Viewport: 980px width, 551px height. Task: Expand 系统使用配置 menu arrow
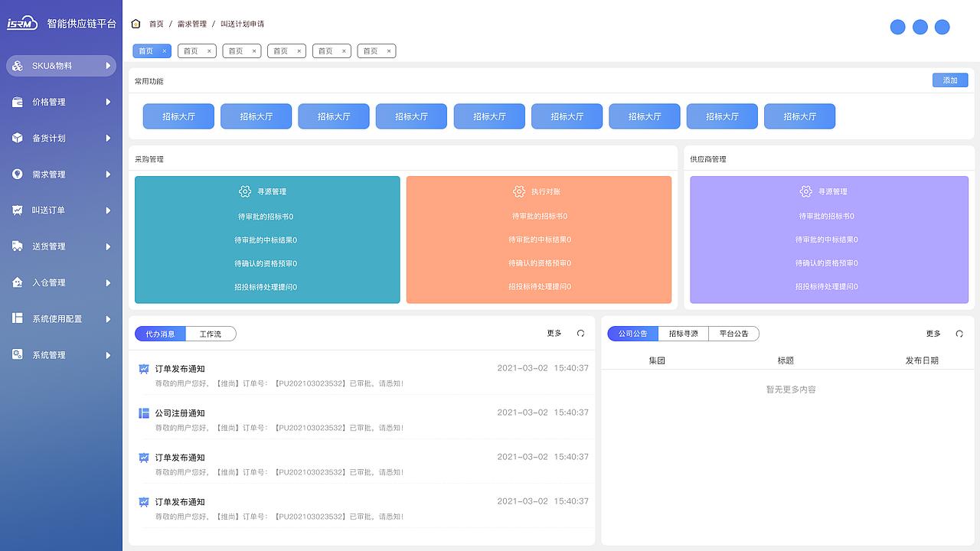[x=109, y=318]
